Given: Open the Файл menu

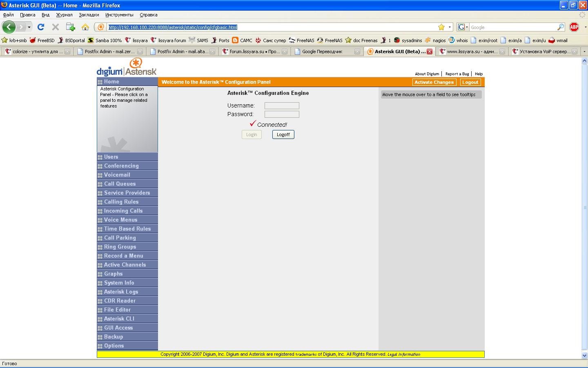Looking at the screenshot, I should pos(8,15).
